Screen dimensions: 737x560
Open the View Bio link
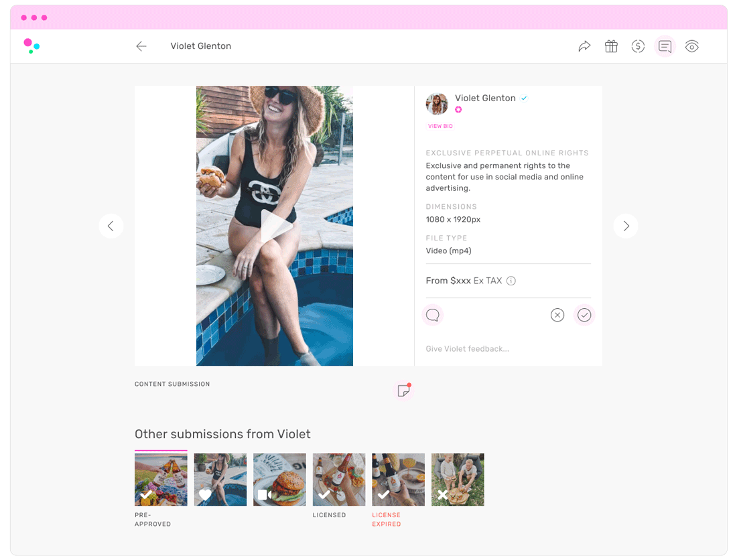pos(440,126)
